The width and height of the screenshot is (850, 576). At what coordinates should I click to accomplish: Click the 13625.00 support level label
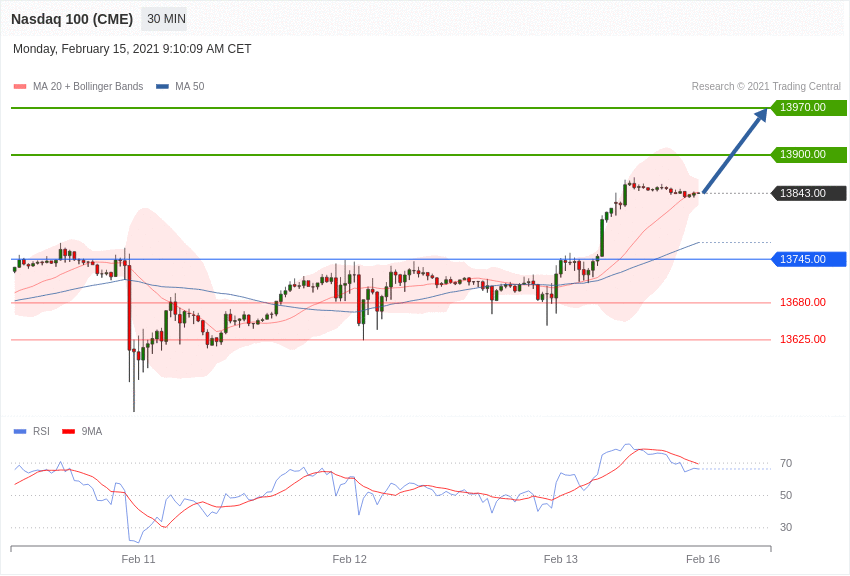(x=802, y=339)
